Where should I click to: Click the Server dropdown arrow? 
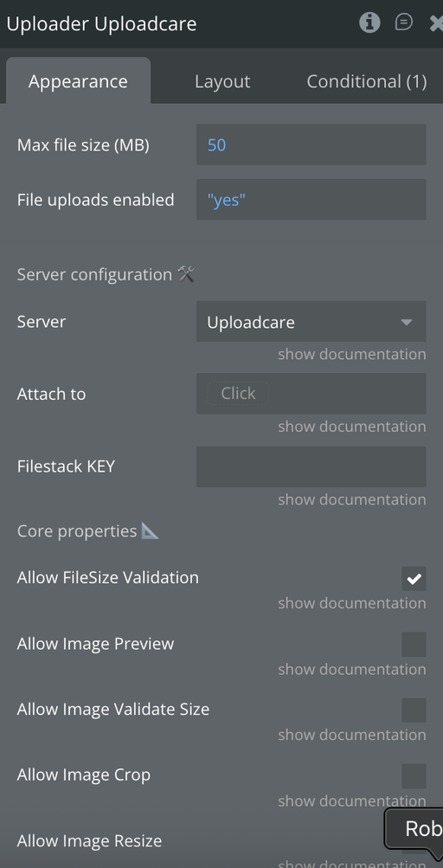coord(407,322)
